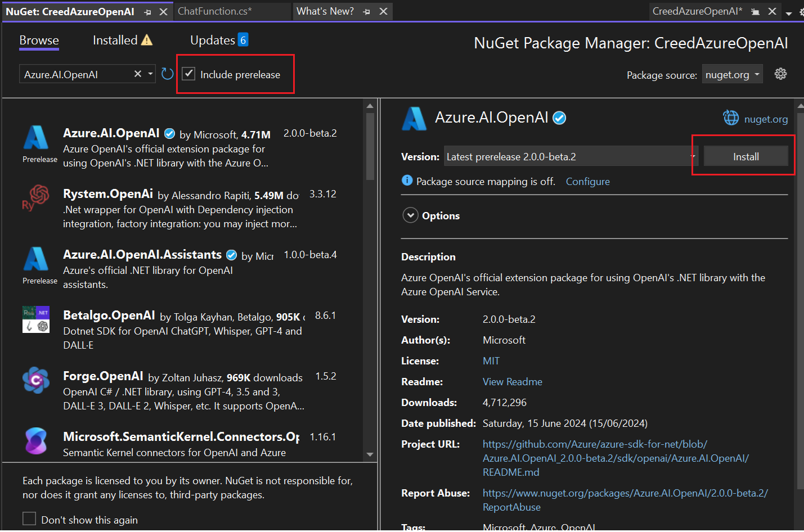The height and width of the screenshot is (532, 804).
Task: Select the Microsoft.SemanticKernel.Connectors package title
Action: click(181, 437)
